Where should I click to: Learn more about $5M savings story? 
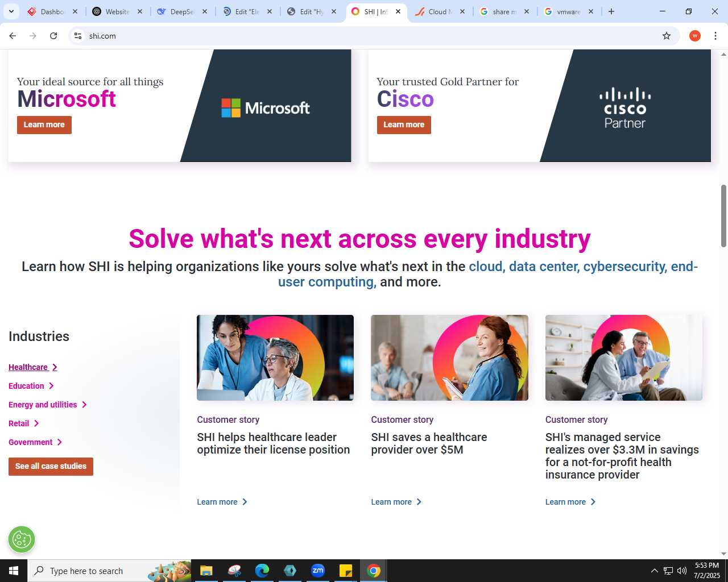pos(396,502)
